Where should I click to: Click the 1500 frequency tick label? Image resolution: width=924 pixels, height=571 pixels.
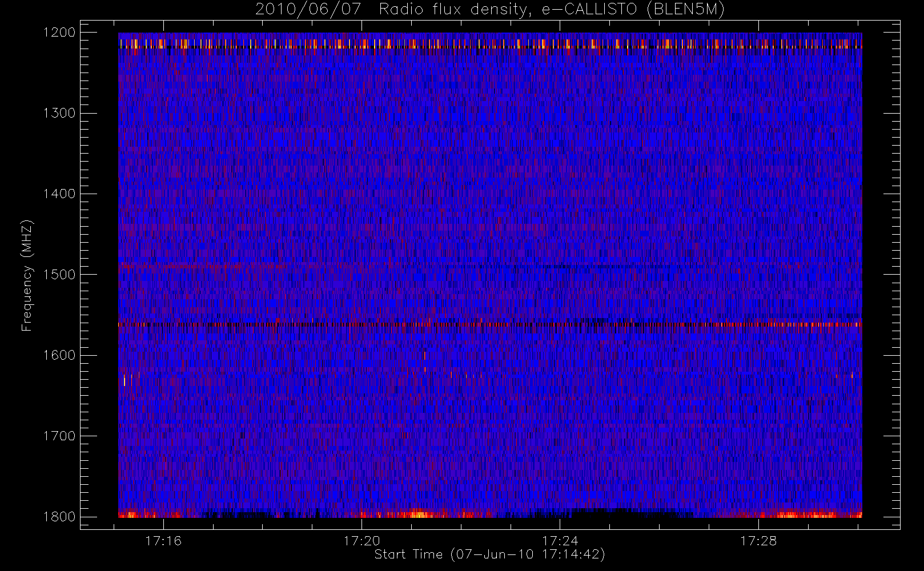point(59,275)
